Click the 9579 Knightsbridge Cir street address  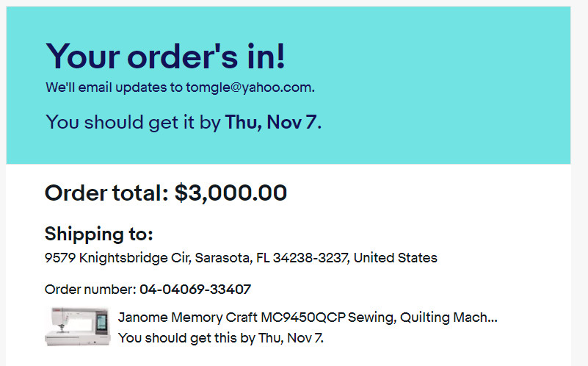tap(117, 258)
